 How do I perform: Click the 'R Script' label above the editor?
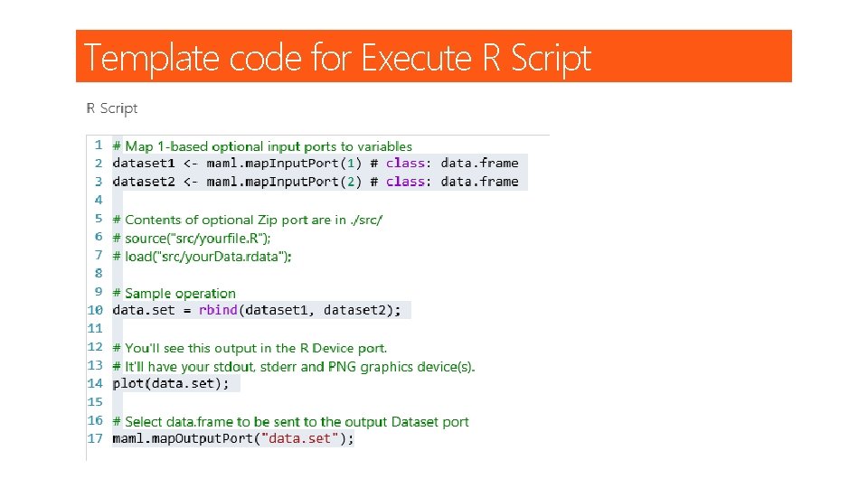(112, 108)
